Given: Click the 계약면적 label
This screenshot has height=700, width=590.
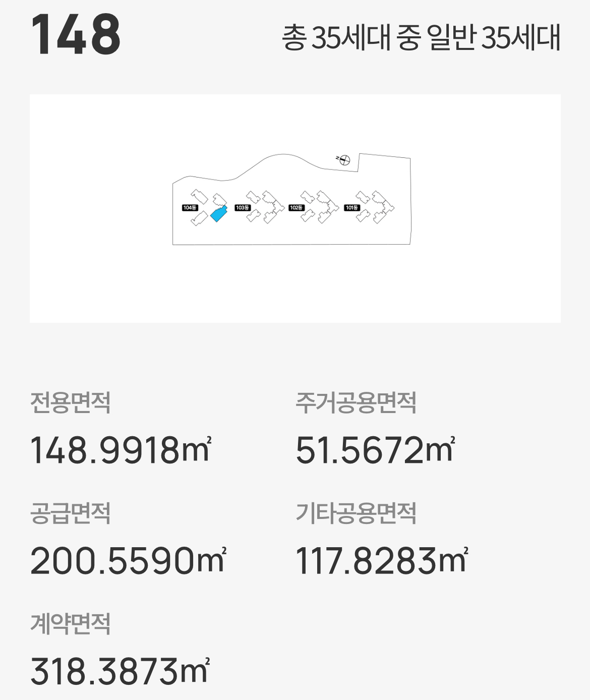Looking at the screenshot, I should [x=70, y=624].
